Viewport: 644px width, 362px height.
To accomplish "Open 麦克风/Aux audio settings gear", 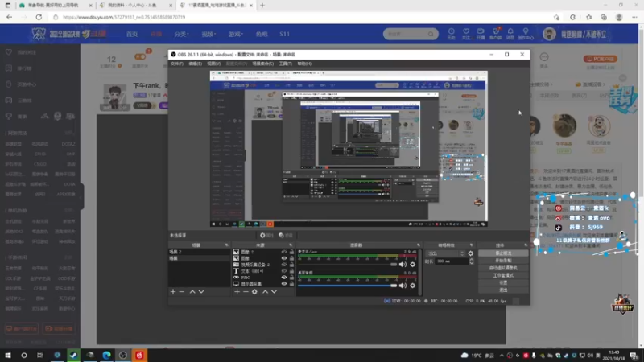I will tap(413, 265).
